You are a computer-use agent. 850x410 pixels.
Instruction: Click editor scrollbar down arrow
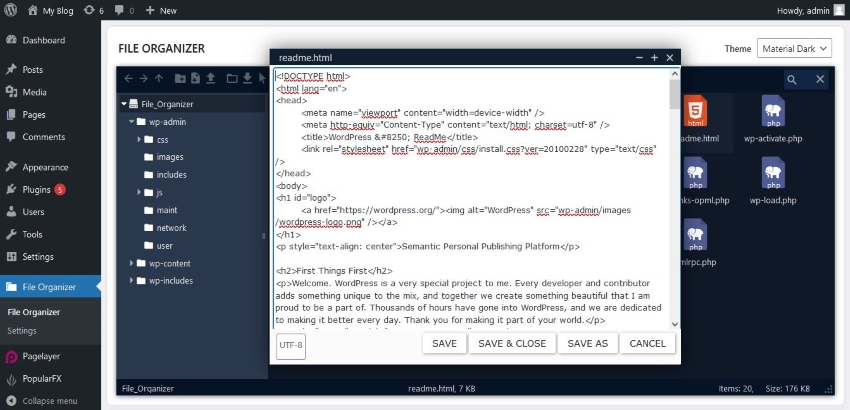pos(674,324)
